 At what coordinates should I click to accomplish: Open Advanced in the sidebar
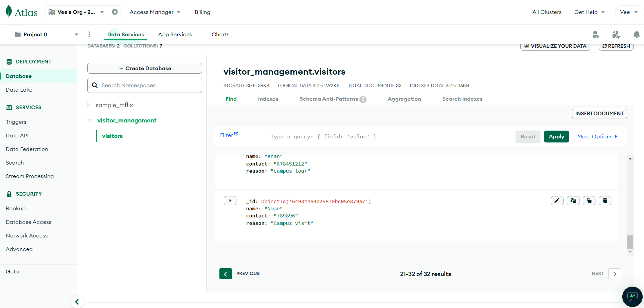[19, 249]
